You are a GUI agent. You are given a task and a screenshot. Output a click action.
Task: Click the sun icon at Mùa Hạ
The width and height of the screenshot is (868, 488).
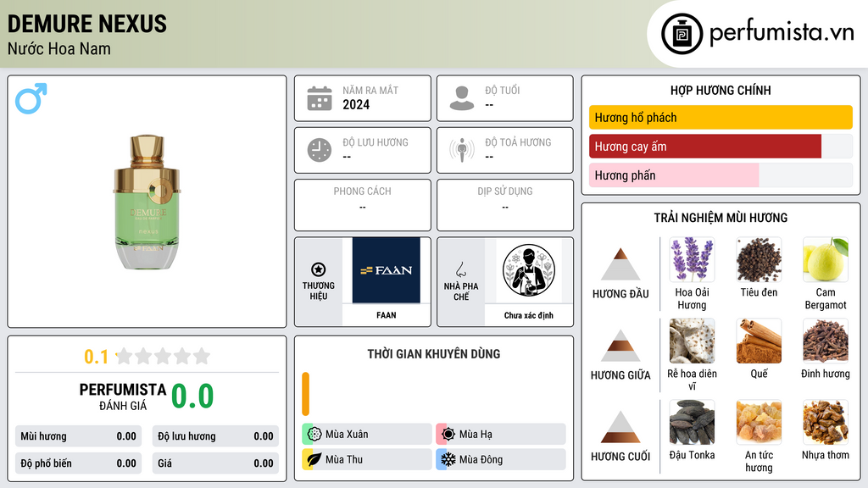(x=448, y=434)
